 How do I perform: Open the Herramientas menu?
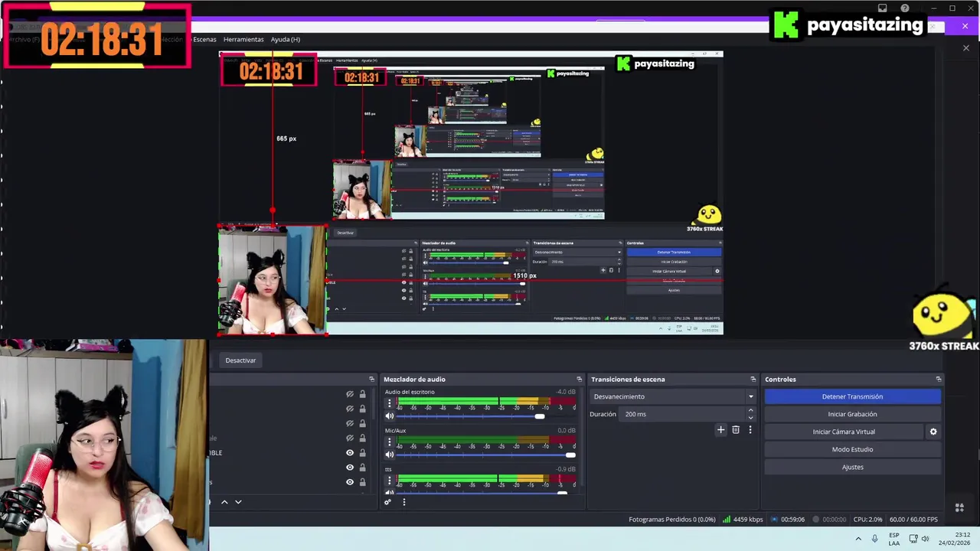click(x=243, y=39)
